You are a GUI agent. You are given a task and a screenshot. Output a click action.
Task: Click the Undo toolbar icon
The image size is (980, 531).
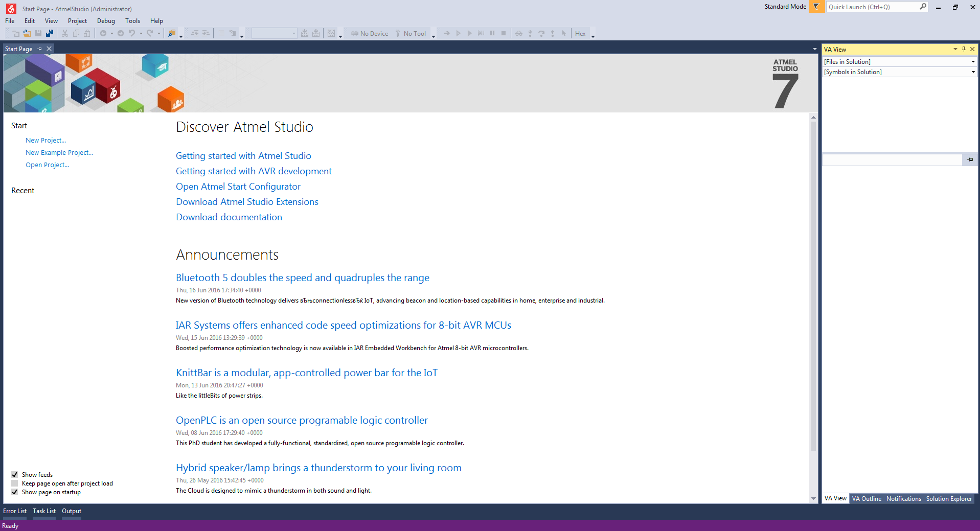[x=132, y=33]
